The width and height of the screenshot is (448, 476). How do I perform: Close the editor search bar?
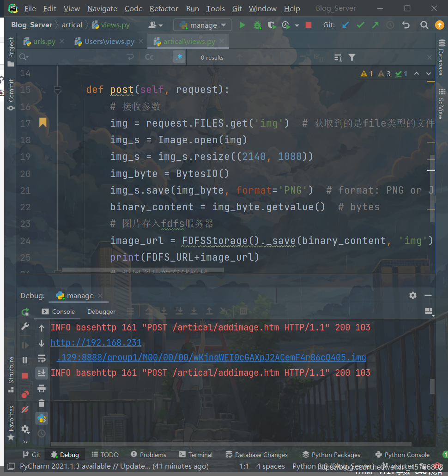click(x=429, y=57)
